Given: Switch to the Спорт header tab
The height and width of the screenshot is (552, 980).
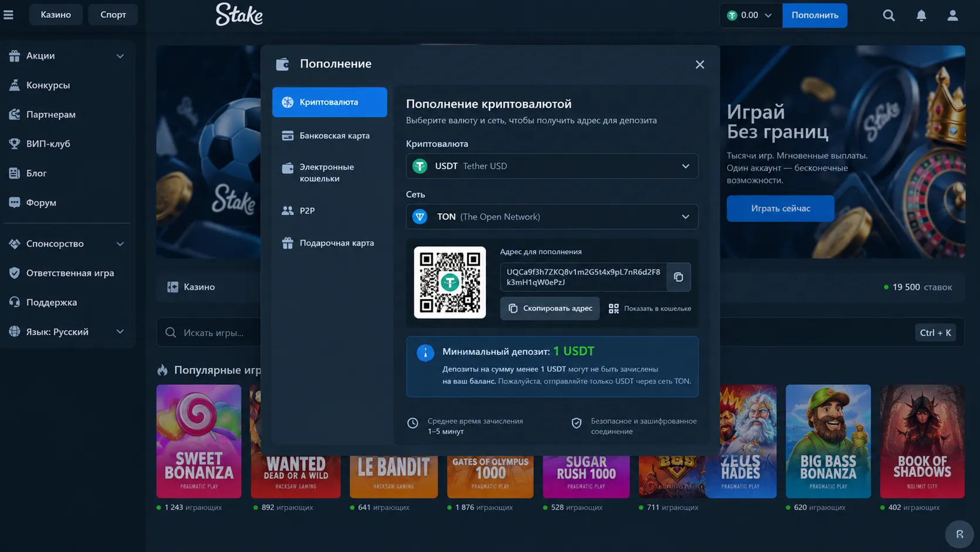Looking at the screenshot, I should tap(113, 15).
